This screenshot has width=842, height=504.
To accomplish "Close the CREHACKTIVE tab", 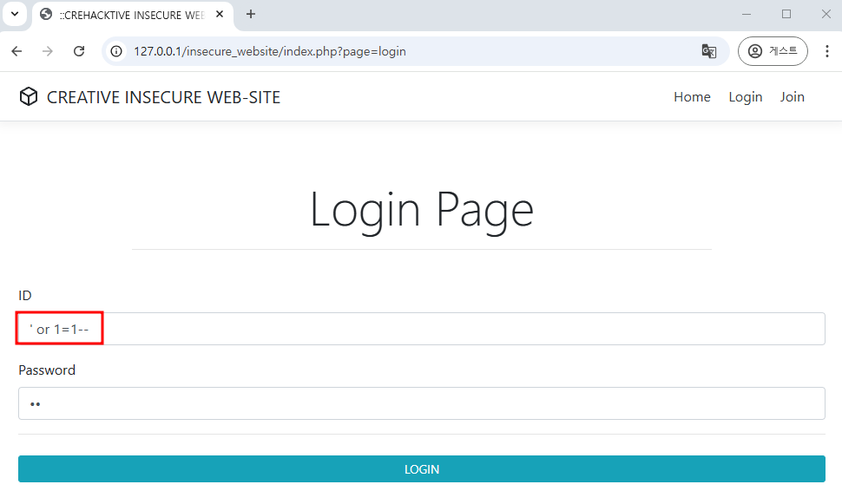I will (219, 15).
